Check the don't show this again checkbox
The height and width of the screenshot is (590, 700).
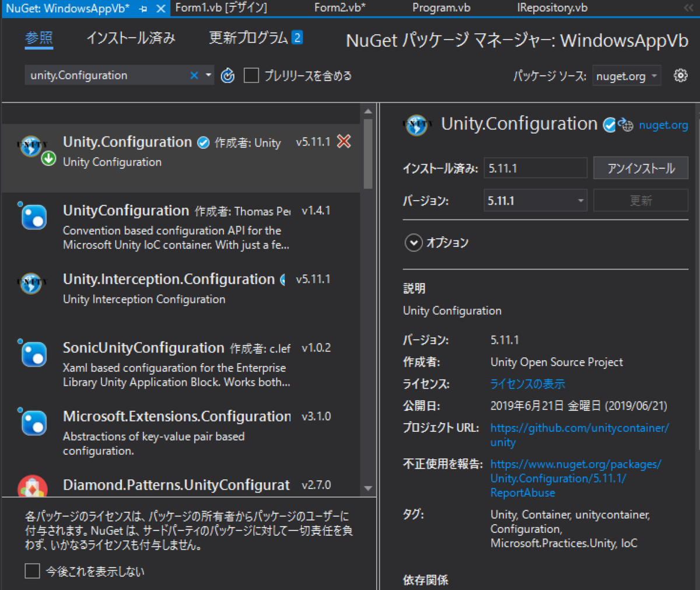click(33, 571)
